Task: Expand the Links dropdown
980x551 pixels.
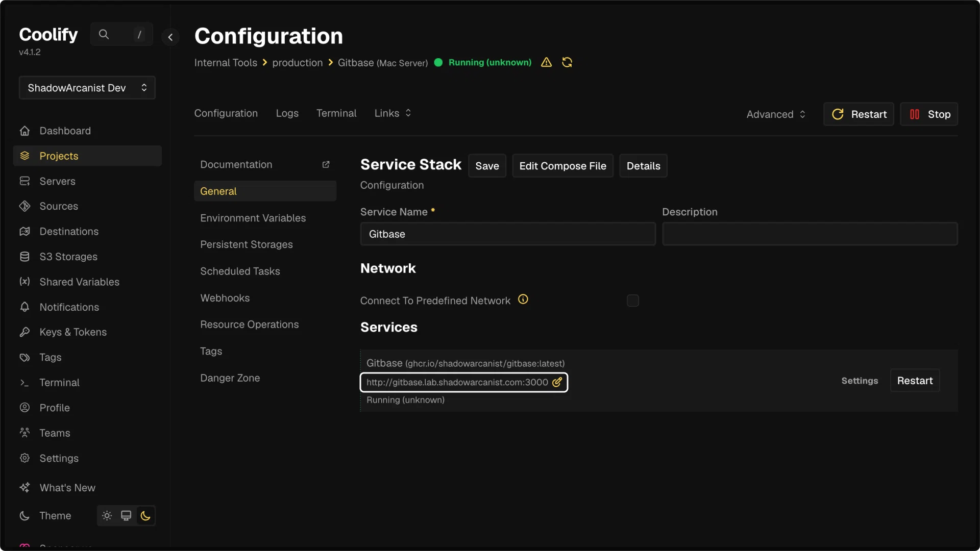Action: pyautogui.click(x=393, y=113)
